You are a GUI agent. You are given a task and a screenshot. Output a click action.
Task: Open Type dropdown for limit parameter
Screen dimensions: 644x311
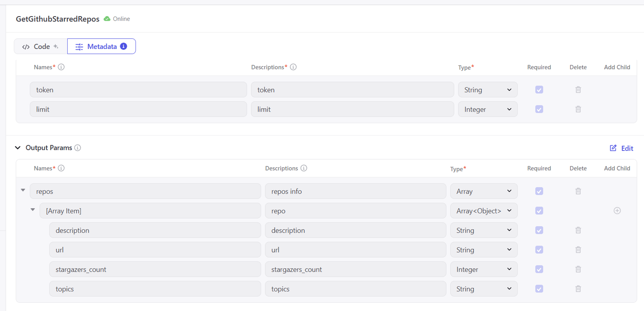[488, 109]
